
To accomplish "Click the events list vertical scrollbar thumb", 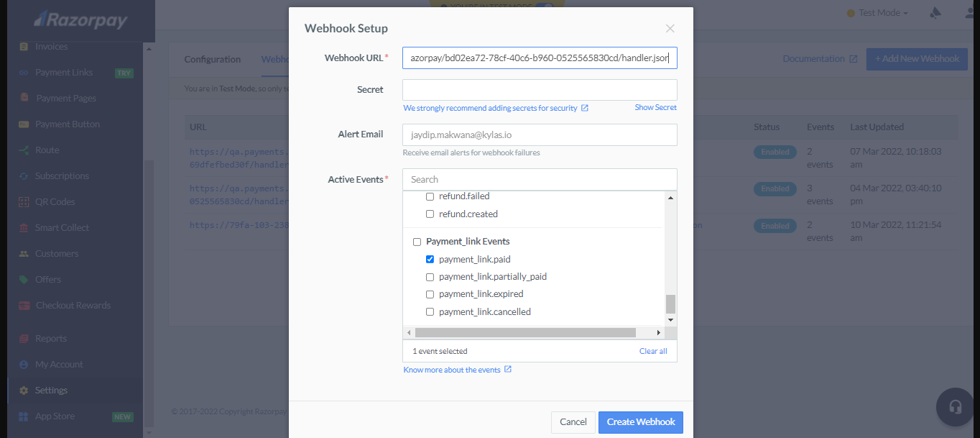I will pyautogui.click(x=670, y=304).
